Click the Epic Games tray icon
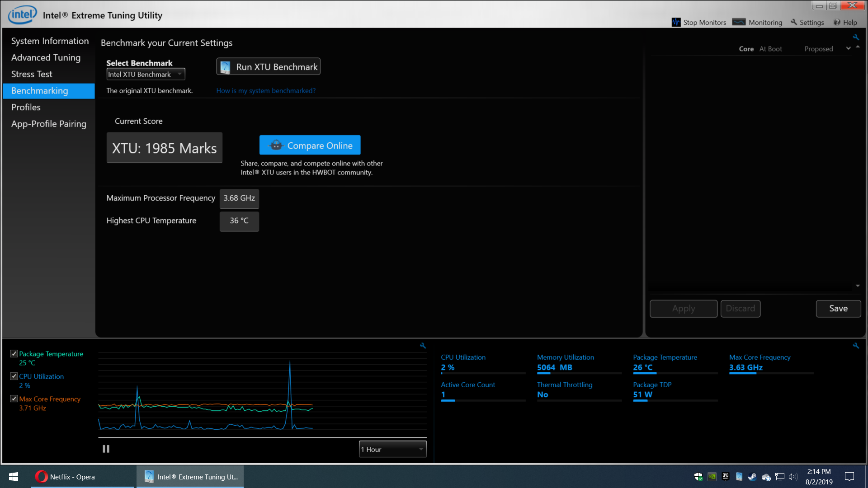Viewport: 868px width, 488px height. [x=726, y=477]
